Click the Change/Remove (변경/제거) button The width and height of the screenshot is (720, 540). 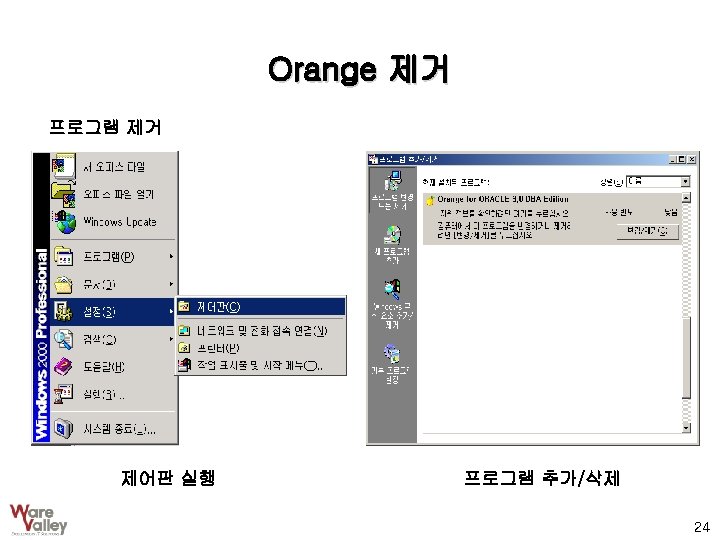647,231
